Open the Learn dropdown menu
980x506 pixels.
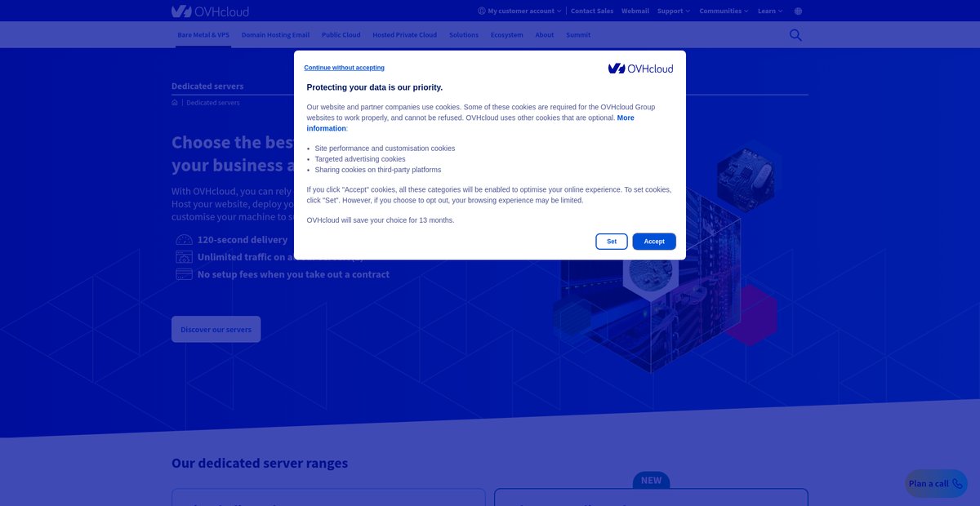tap(770, 11)
